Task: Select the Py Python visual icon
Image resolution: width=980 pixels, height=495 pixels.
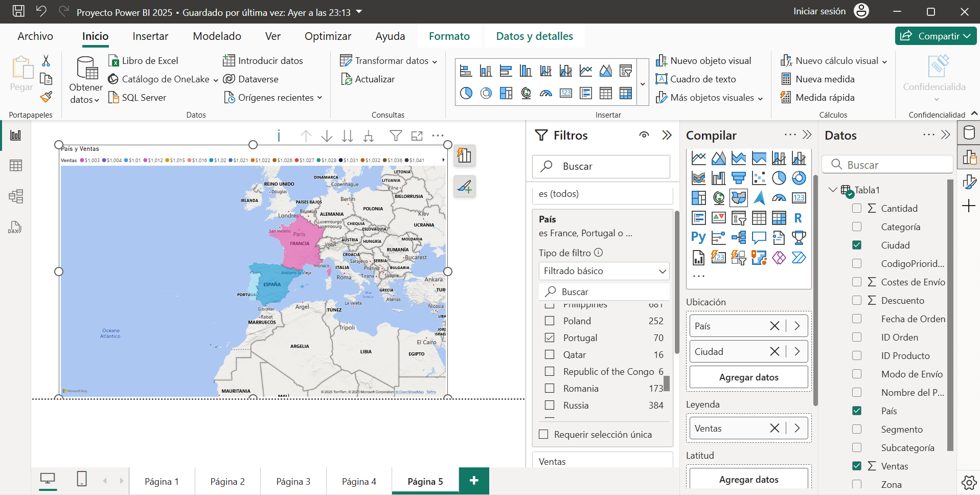Action: [698, 238]
